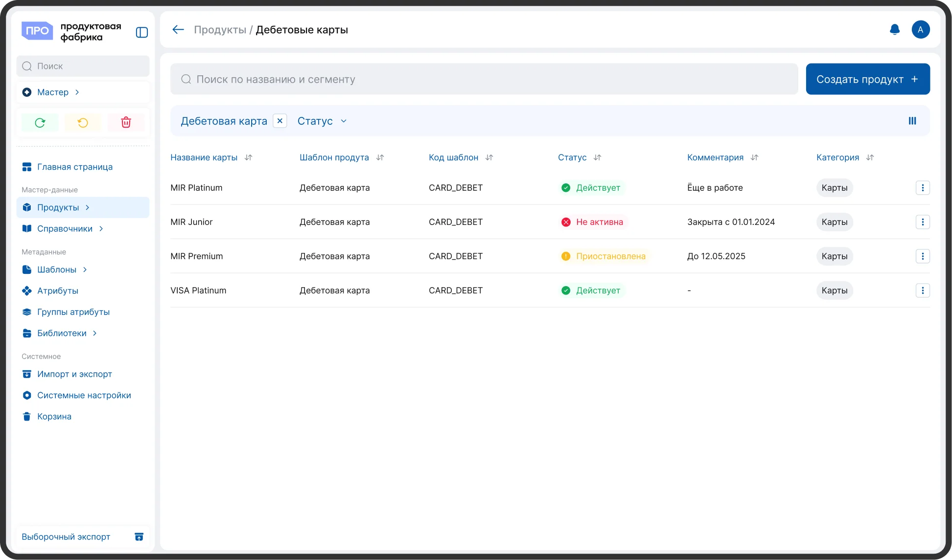Open the Статус filter dropdown
The image size is (952, 560).
322,121
